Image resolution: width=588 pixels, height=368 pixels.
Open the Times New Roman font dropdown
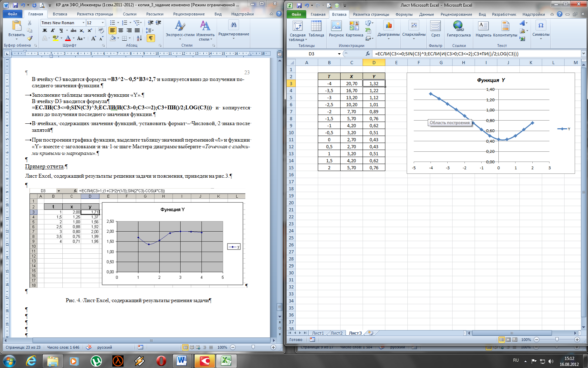tap(83, 23)
